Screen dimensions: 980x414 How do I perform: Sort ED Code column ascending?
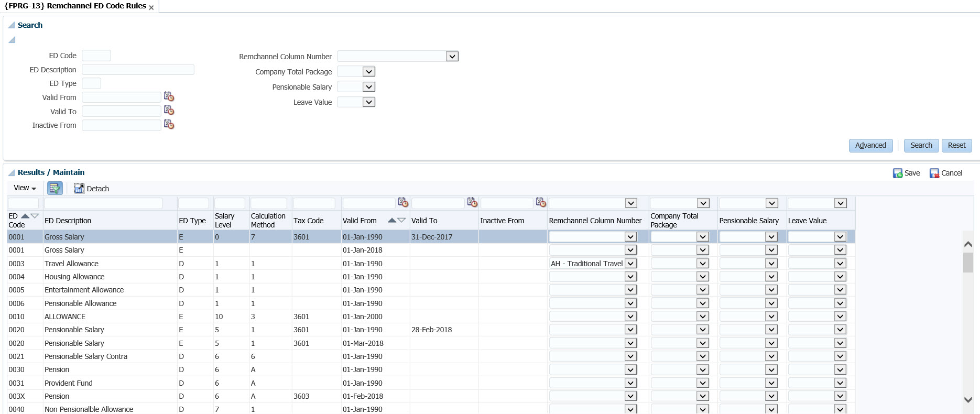click(25, 216)
